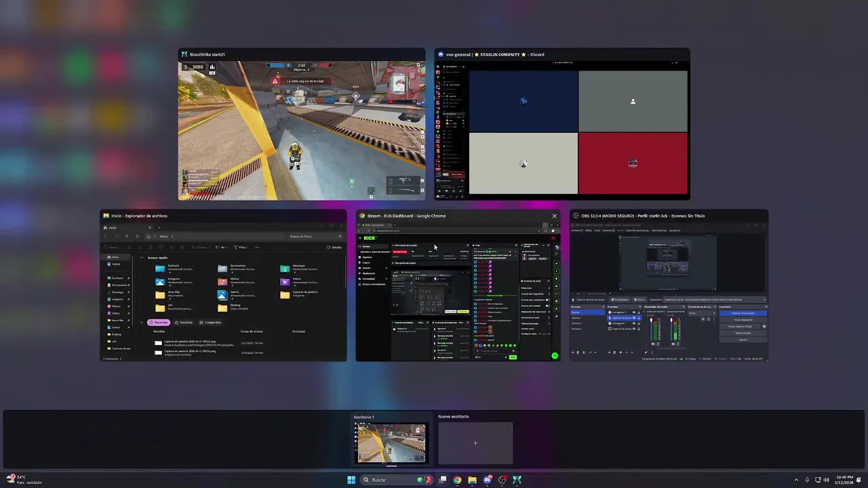Select the Escritorio 1 desktop thumbnail
This screenshot has width=868, height=488.
[392, 443]
